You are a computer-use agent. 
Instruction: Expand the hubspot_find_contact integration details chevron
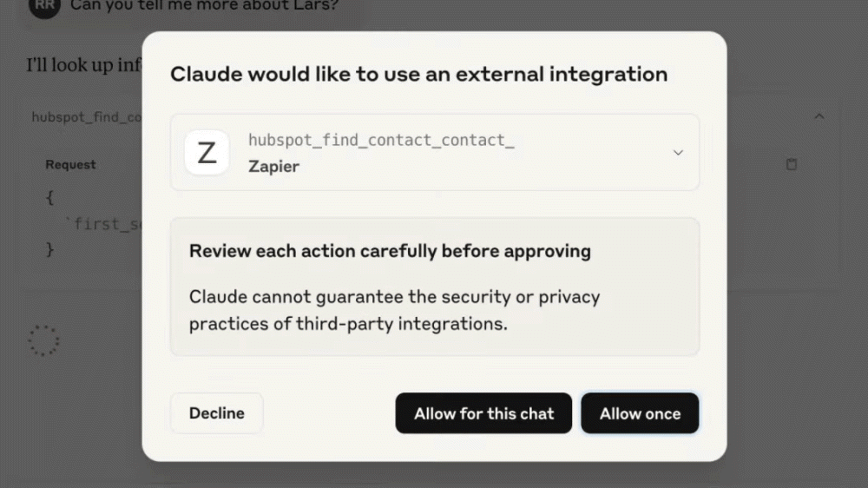point(678,153)
